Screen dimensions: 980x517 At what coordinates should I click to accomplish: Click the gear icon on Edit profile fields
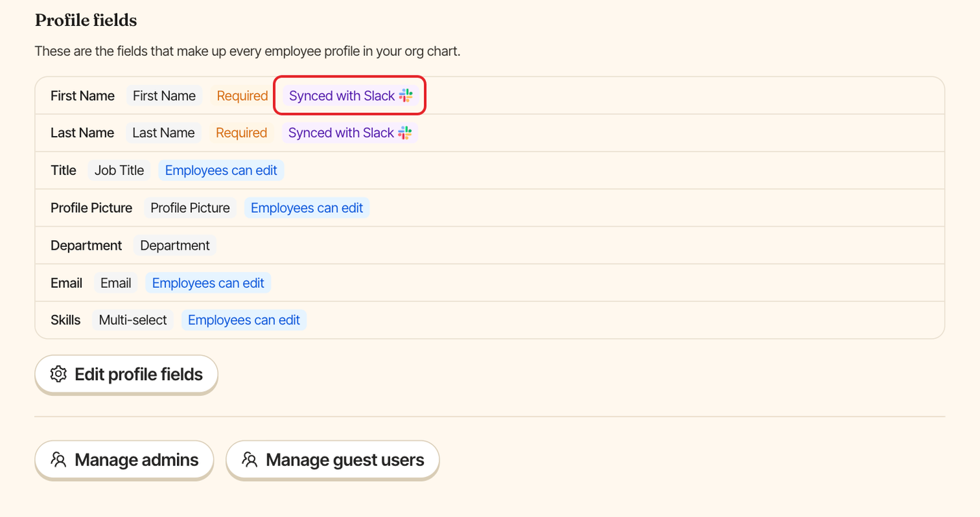point(59,374)
